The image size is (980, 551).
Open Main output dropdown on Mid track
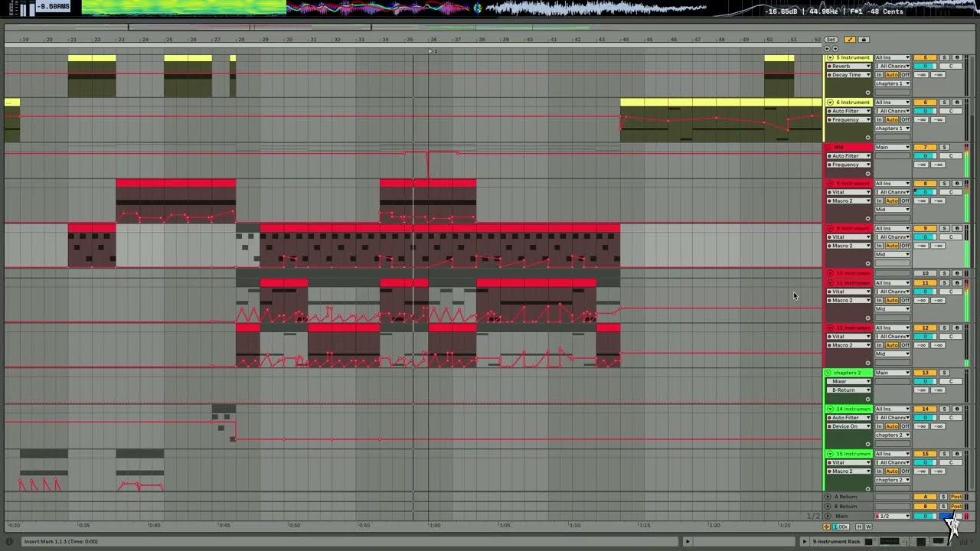893,147
